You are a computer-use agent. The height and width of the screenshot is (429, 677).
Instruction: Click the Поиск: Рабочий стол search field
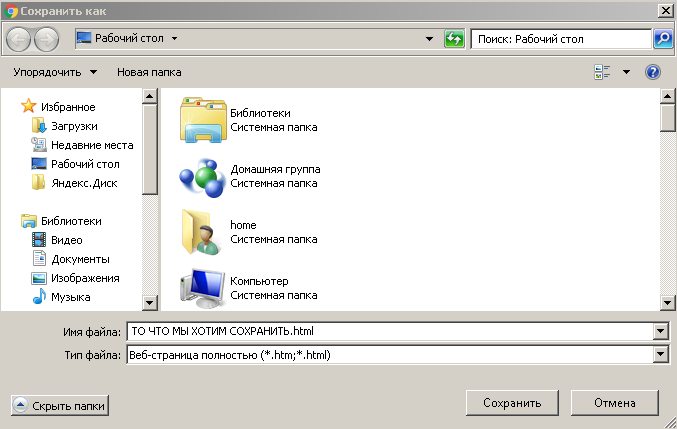tap(561, 39)
